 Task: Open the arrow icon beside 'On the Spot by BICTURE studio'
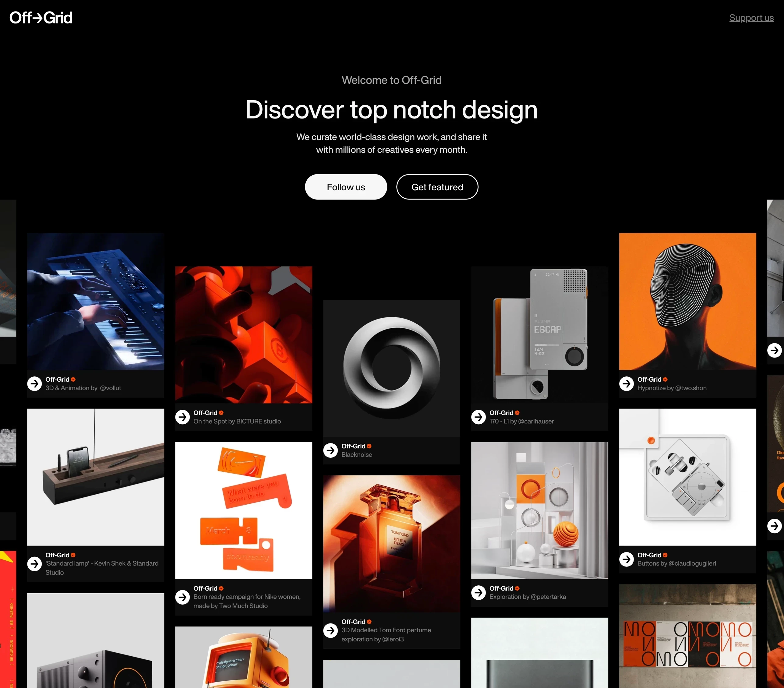182,417
